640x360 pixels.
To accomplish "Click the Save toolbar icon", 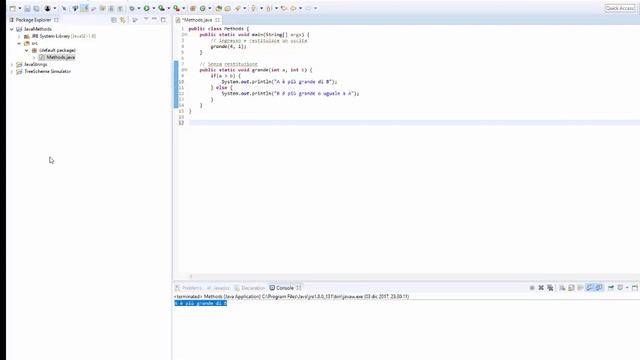I will click(x=27, y=8).
